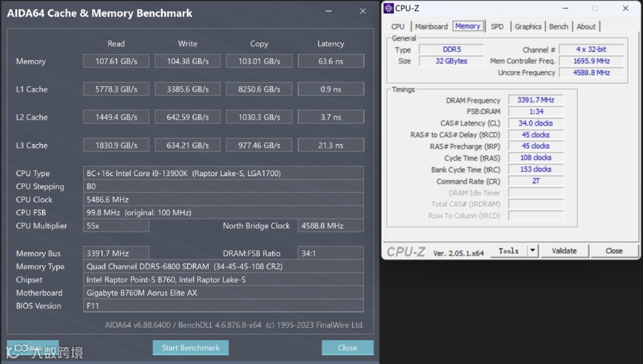The image size is (643, 364).
Task: Close CPU-Z using the title bar X
Action: 625,8
